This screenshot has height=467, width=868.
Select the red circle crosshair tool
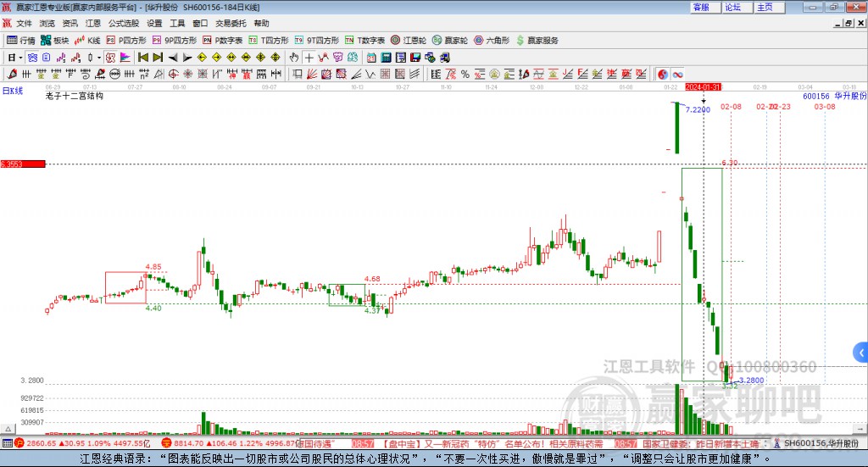pyautogui.click(x=173, y=74)
